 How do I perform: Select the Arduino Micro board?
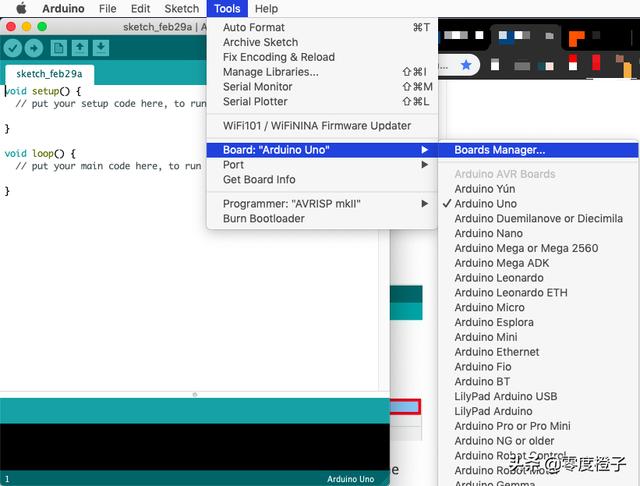(538, 307)
